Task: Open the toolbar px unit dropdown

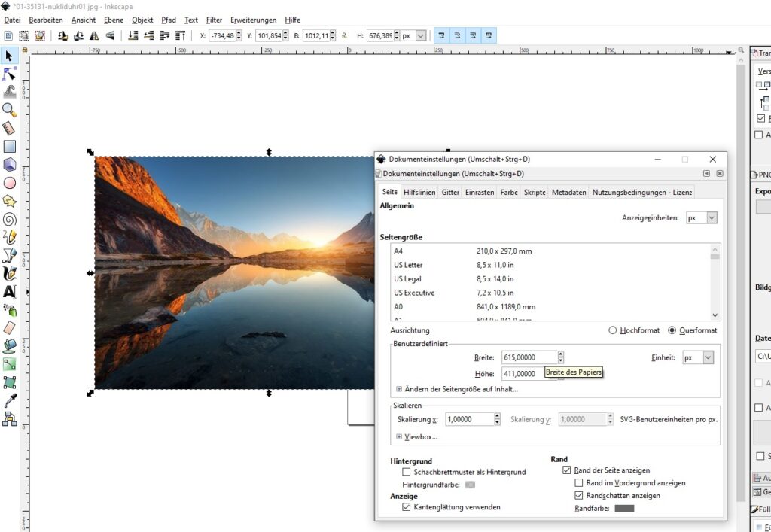Action: pos(413,35)
